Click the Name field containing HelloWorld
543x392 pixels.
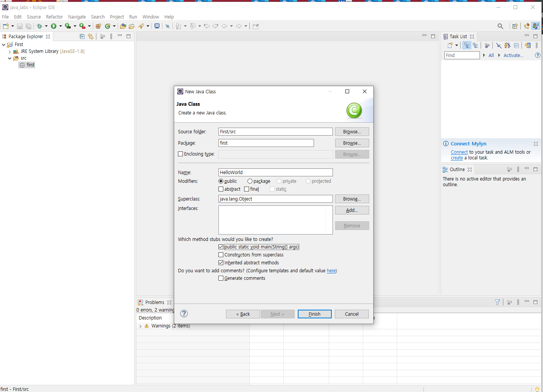(275, 172)
